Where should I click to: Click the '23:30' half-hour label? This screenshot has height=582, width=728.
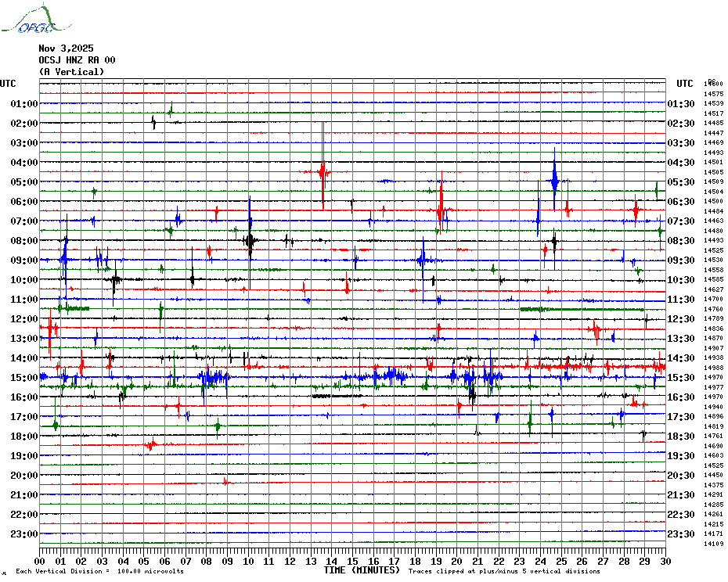click(x=681, y=534)
